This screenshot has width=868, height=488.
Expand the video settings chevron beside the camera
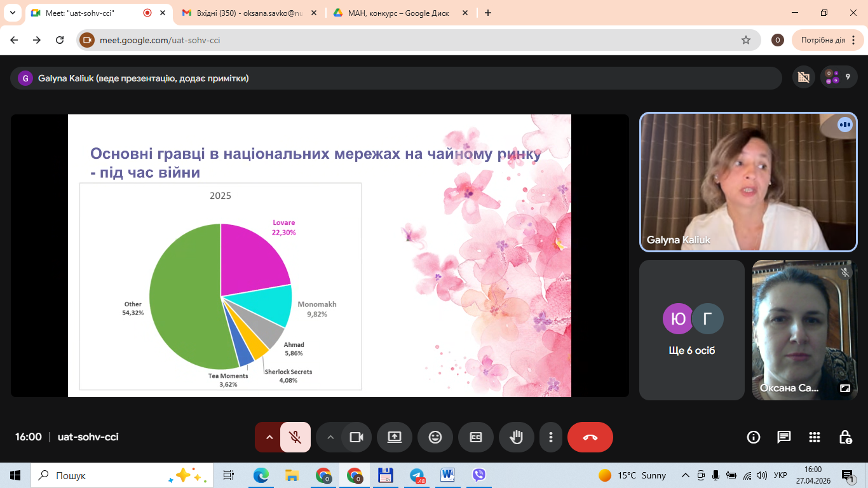point(330,437)
